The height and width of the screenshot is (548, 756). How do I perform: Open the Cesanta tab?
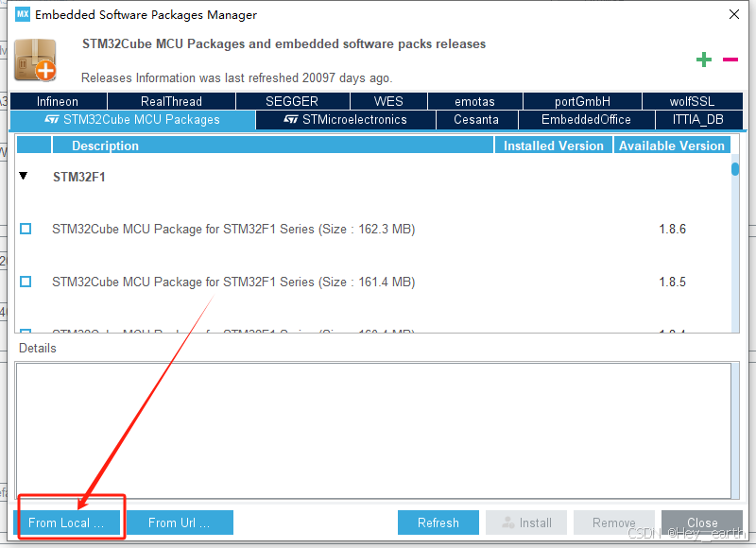click(476, 120)
